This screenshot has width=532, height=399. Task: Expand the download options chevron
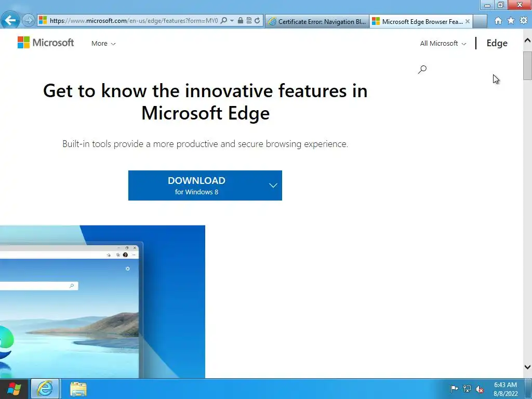[273, 185]
